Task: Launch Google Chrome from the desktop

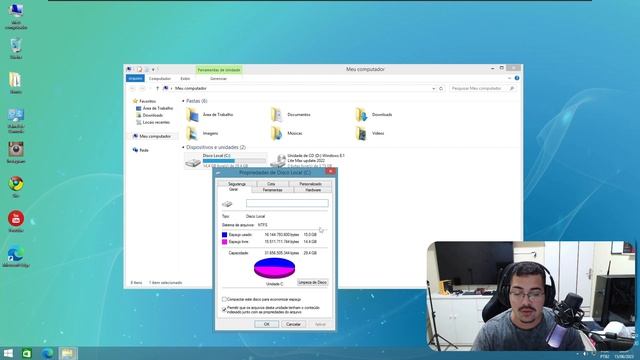Action: coord(16,187)
